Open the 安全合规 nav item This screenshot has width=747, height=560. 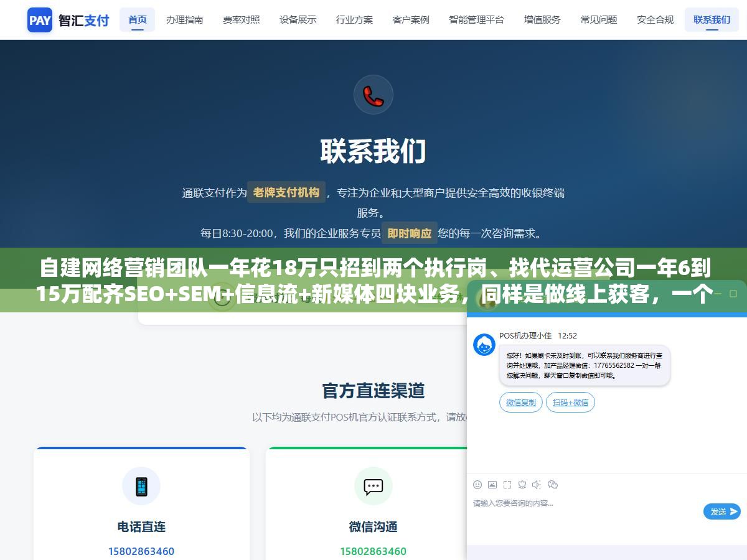(x=655, y=20)
